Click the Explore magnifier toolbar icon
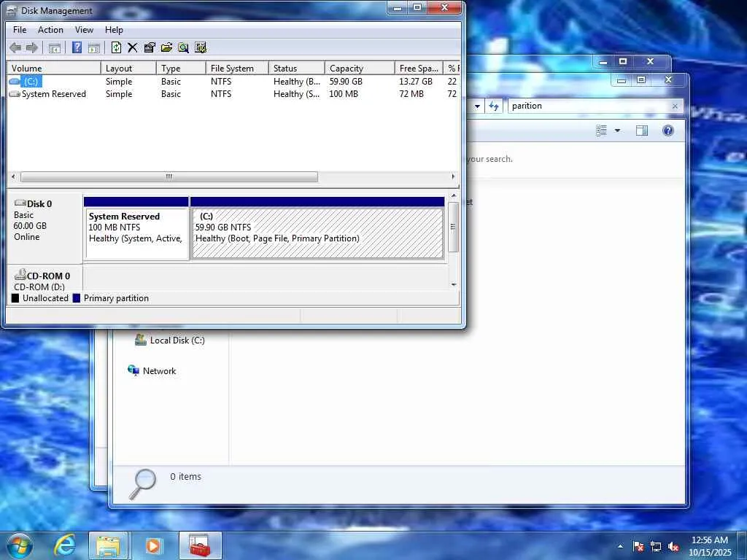747x560 pixels. [x=183, y=47]
